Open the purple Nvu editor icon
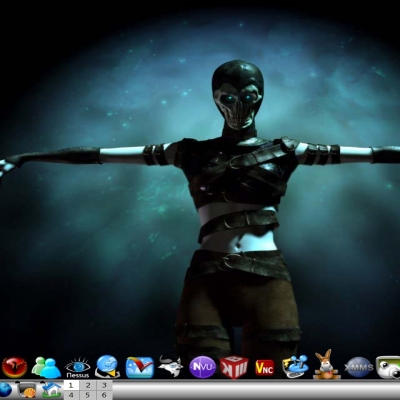Viewport: 400px width, 400px height. [202, 367]
